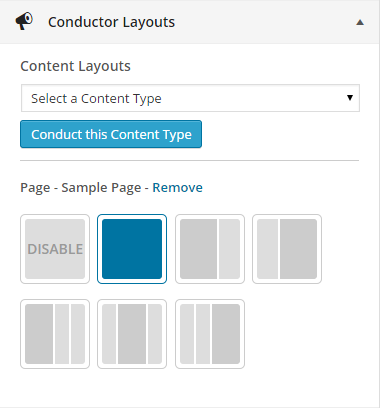Click the DISABLE text inside the first layout tile
The image size is (380, 408).
tap(55, 249)
